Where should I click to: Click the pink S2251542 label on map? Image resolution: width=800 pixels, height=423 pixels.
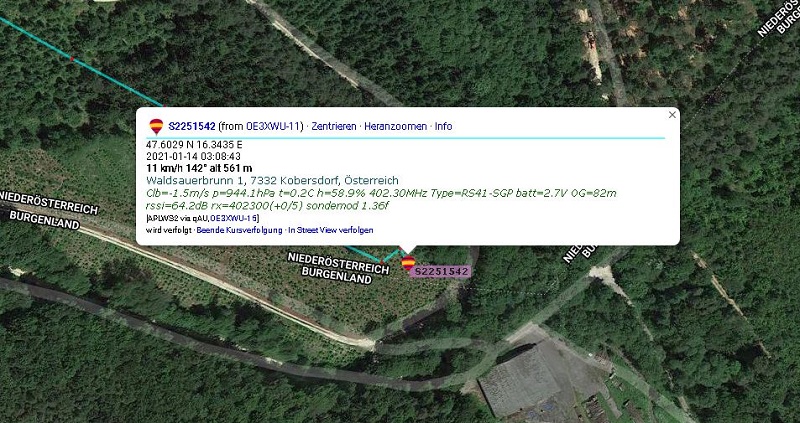pos(442,272)
